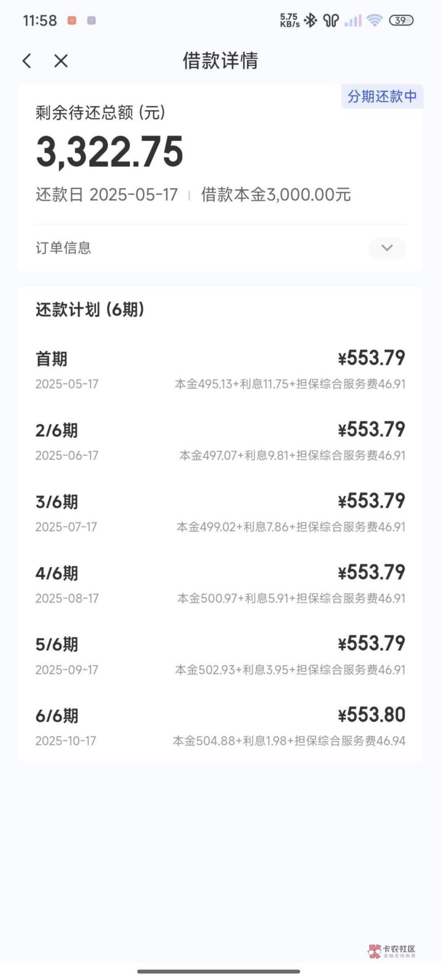The height and width of the screenshot is (980, 441).
Task: Tap the 6/6期 amount ¥553.80
Action: (371, 715)
